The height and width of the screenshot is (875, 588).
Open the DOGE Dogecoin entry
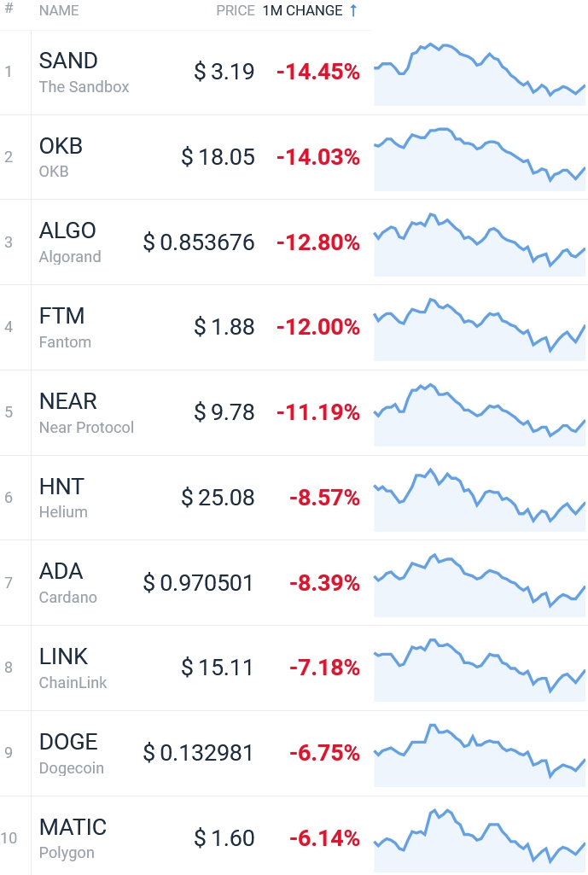(294, 753)
